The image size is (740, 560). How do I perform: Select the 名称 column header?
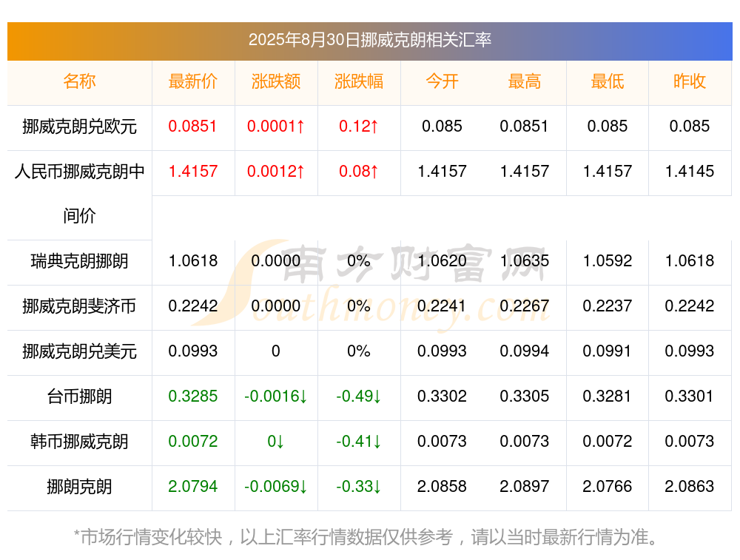pos(79,81)
